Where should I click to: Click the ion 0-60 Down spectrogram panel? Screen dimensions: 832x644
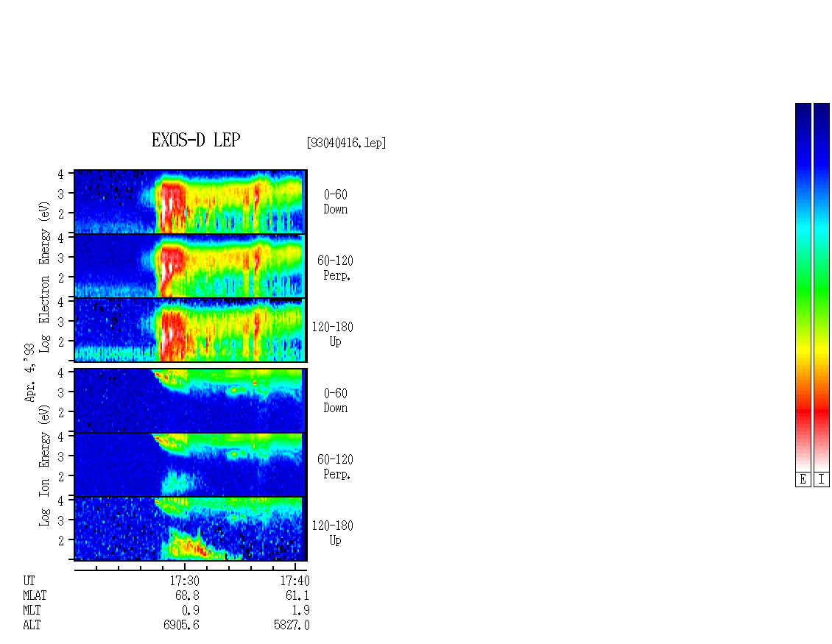click(x=191, y=400)
